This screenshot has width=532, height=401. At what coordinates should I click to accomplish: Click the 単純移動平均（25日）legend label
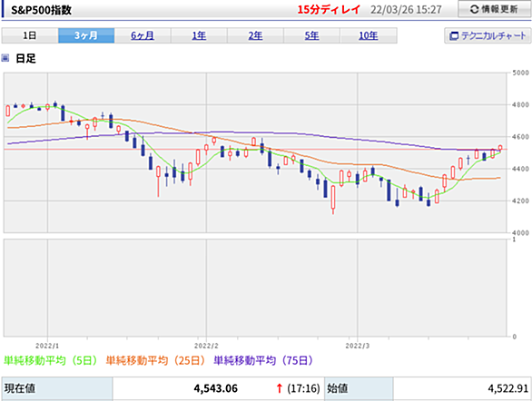pos(155,360)
